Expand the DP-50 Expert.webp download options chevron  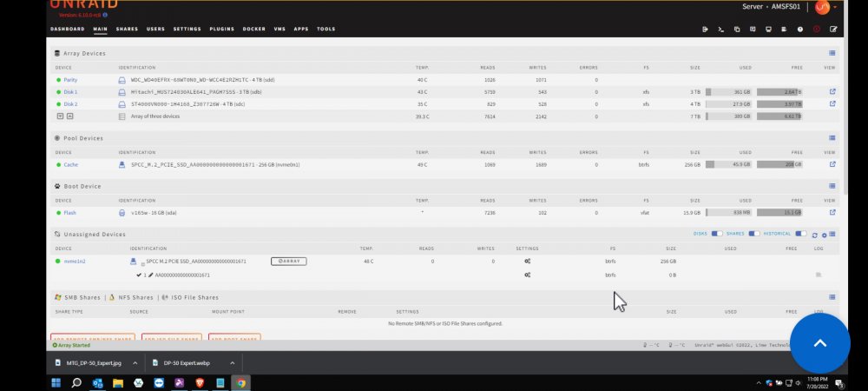(232, 363)
